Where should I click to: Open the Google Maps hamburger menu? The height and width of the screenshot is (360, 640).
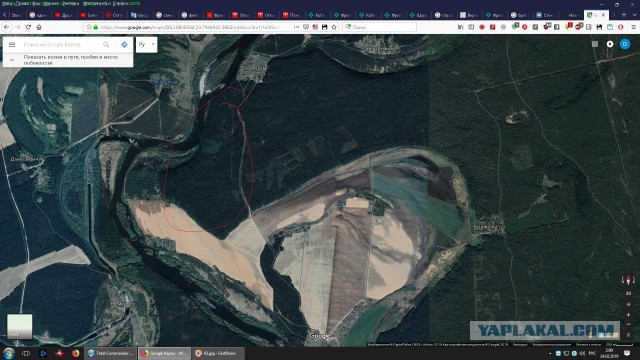[12, 44]
